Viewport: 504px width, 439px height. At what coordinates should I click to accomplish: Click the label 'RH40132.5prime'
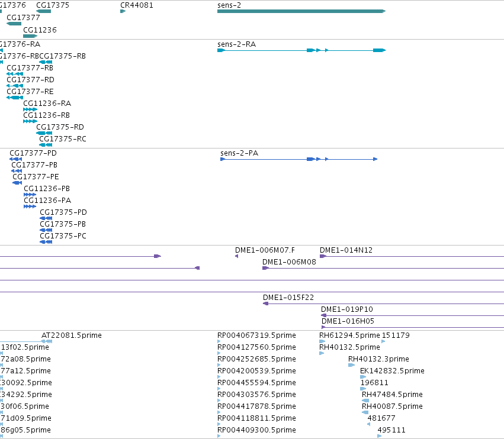click(x=349, y=347)
